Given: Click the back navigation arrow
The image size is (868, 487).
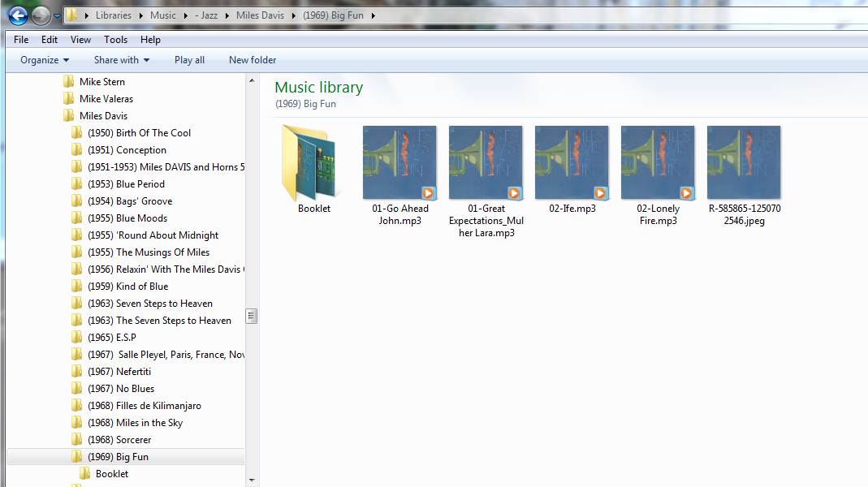Looking at the screenshot, I should point(18,15).
